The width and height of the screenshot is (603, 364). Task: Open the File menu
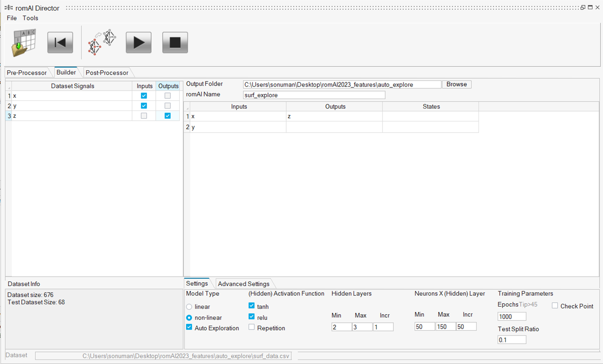[12, 18]
